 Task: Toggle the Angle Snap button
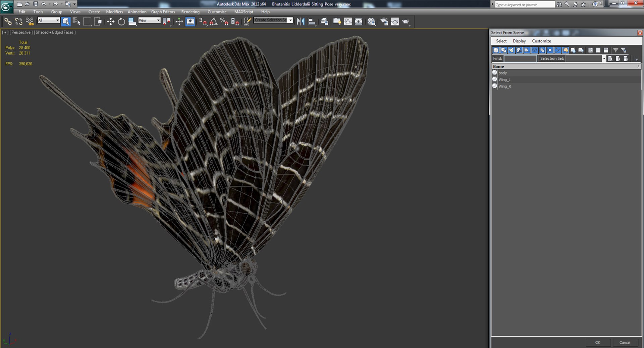click(x=214, y=22)
